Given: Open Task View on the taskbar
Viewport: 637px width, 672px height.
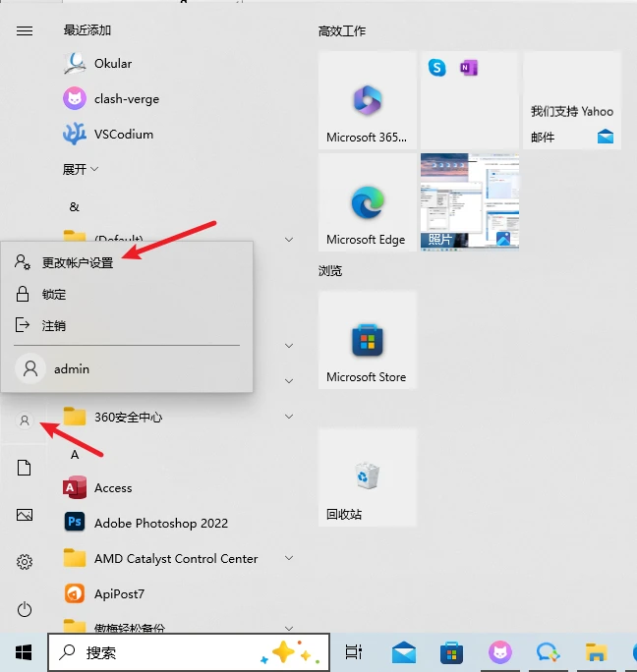Looking at the screenshot, I should coord(354,652).
